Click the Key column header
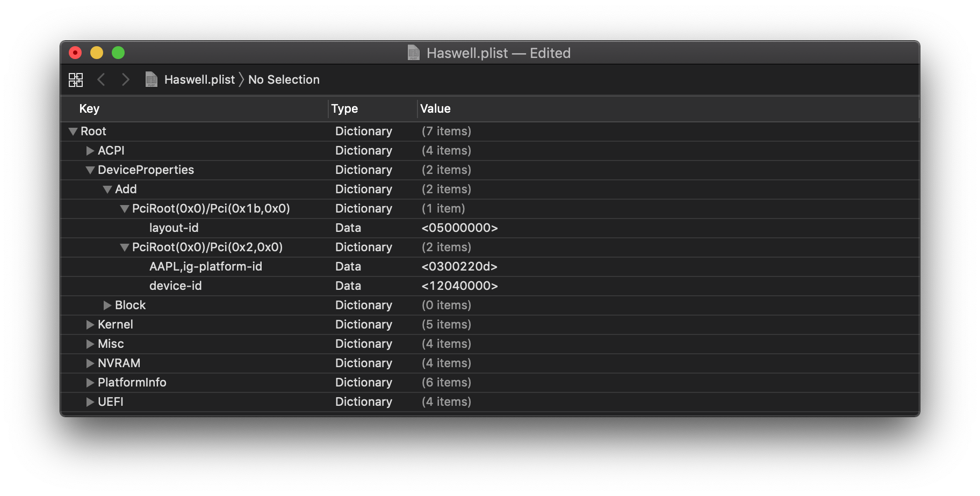 point(89,108)
